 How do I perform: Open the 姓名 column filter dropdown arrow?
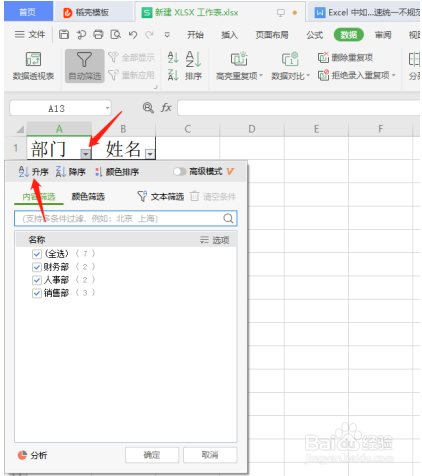tap(150, 154)
